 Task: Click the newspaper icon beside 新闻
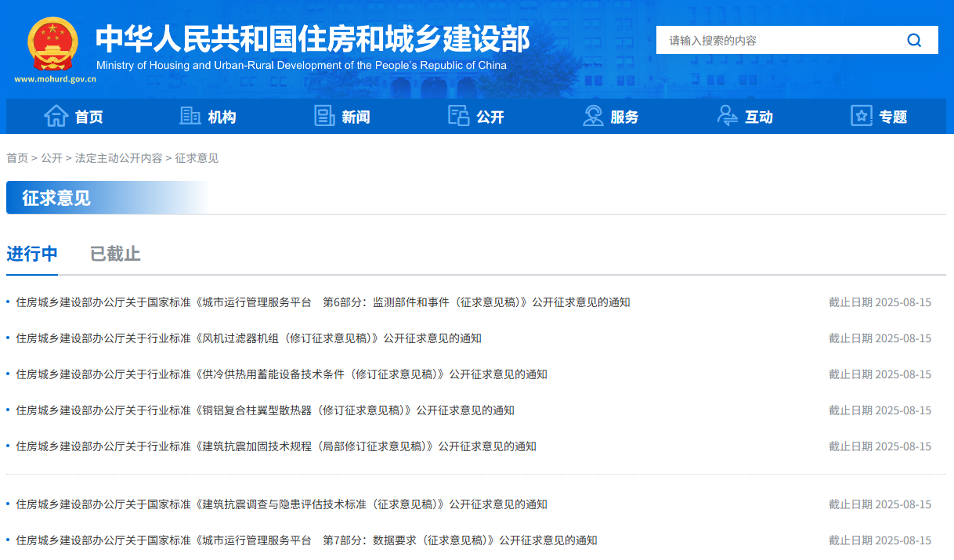(324, 116)
